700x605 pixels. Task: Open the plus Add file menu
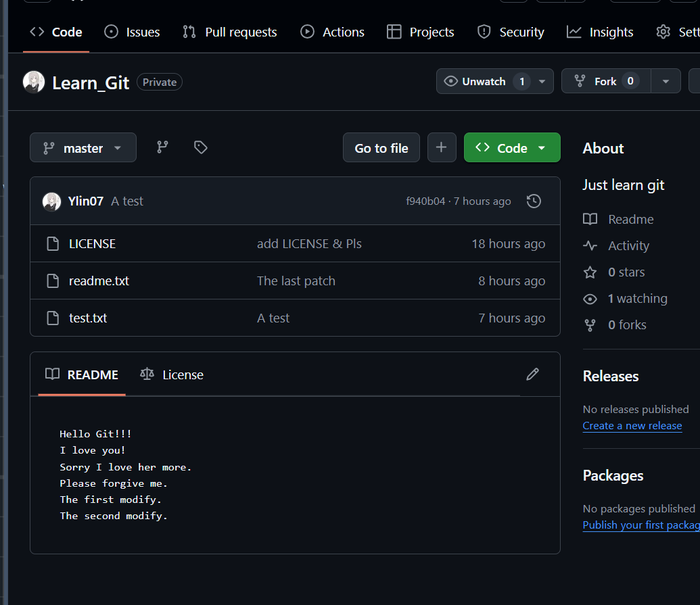click(442, 147)
